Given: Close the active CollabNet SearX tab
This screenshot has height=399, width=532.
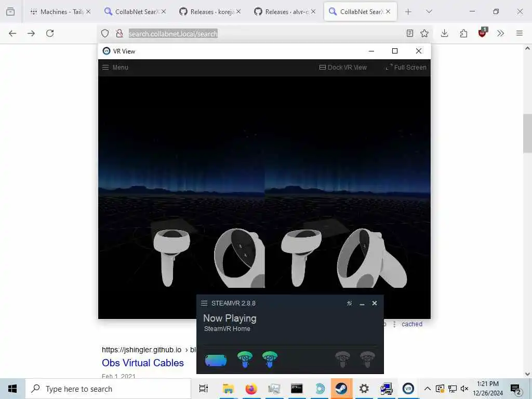Looking at the screenshot, I should pos(388,11).
